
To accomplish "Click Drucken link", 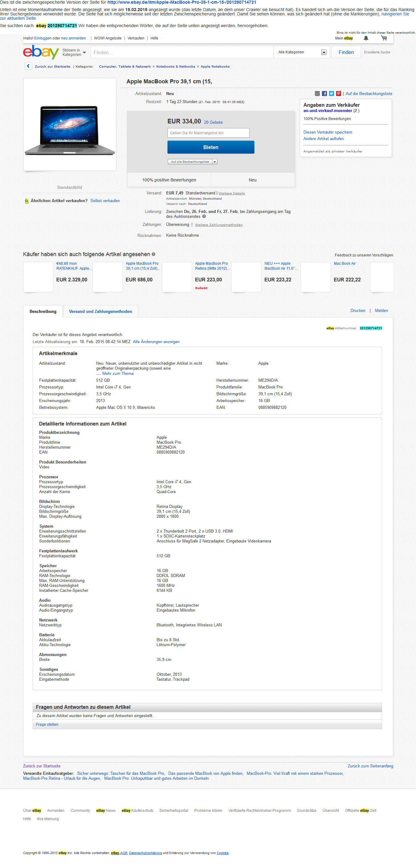I will point(357,310).
